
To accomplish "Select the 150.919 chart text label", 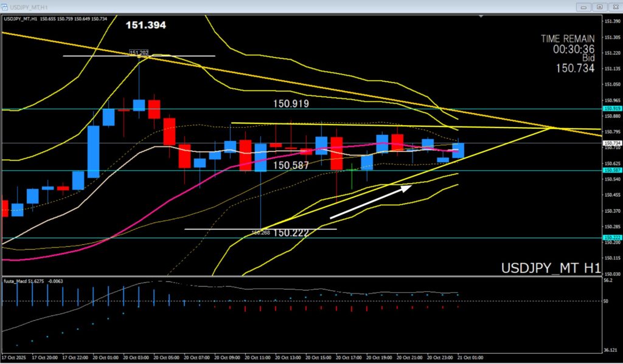I will [291, 104].
